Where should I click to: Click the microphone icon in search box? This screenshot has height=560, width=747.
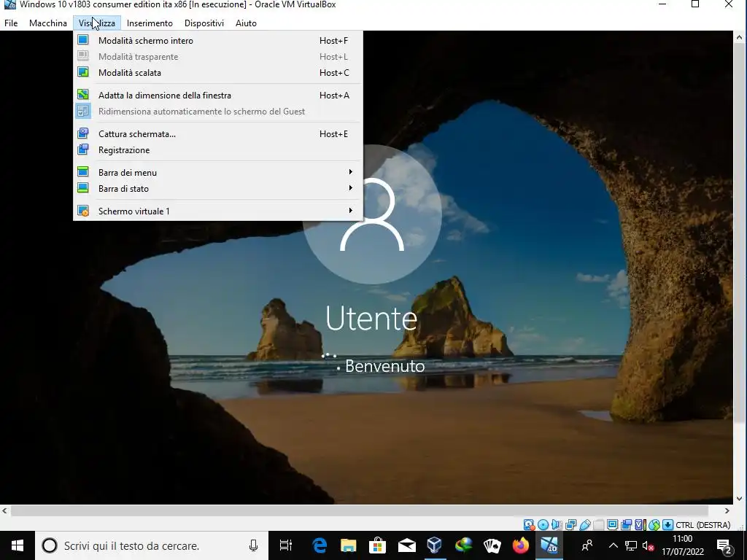tap(253, 545)
